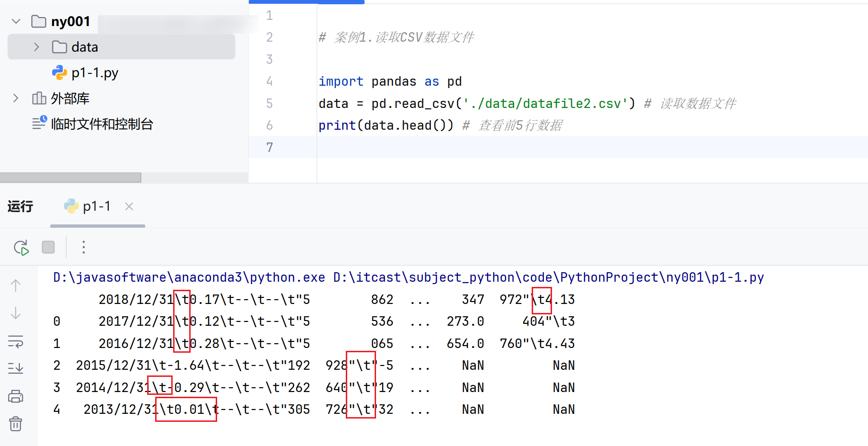Screen dimensions: 868x446
Task: Toggle soft-wrap in the console
Action: point(16,341)
